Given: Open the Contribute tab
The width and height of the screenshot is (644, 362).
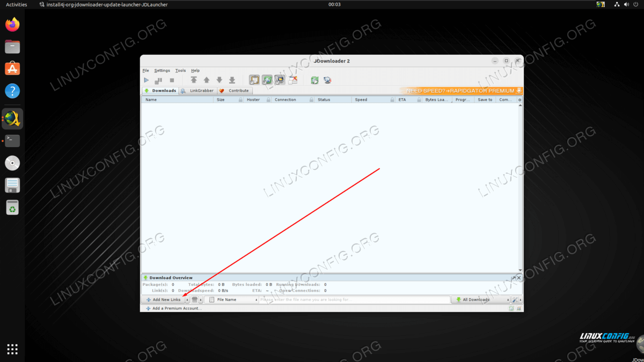Looking at the screenshot, I should point(234,91).
